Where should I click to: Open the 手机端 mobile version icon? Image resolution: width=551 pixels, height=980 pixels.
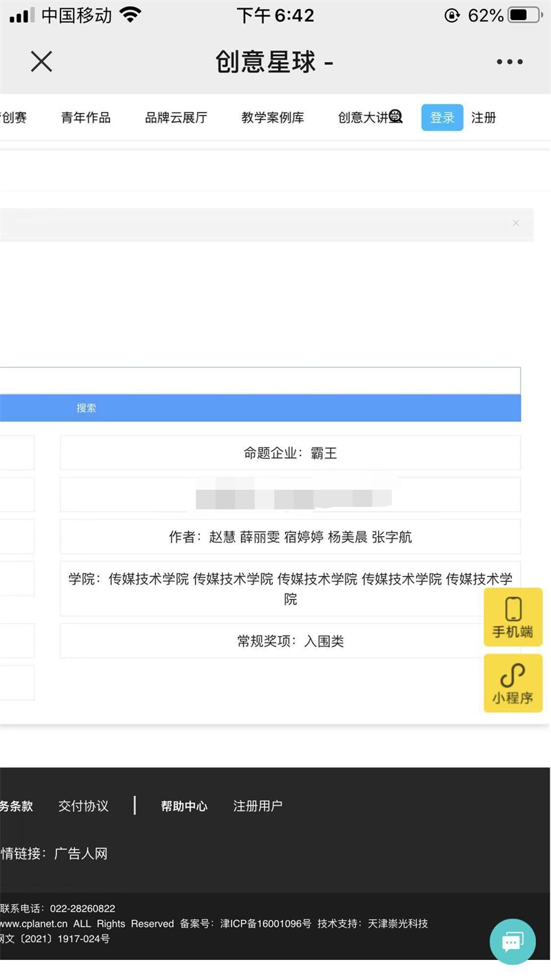(x=513, y=617)
